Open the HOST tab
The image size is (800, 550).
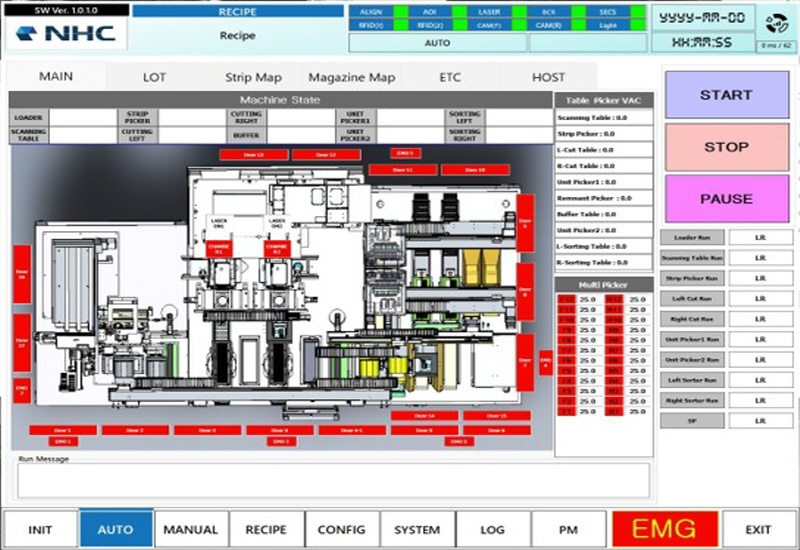[x=548, y=77]
